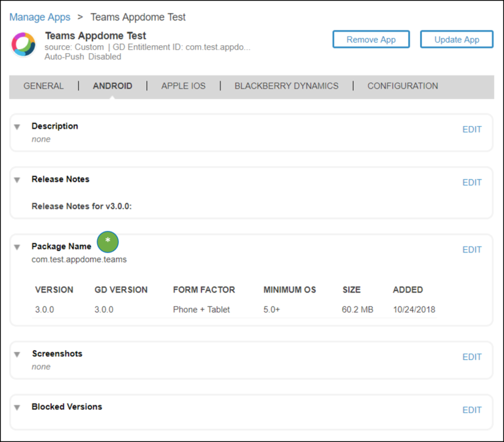Viewport: 504px width, 442px height.
Task: Click the package name com.test.appdome.teams
Action: point(79,259)
